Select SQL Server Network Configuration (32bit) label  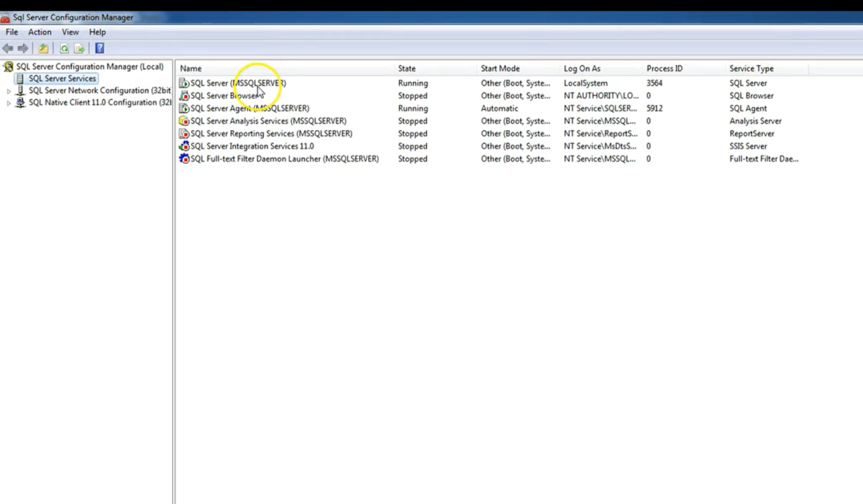coord(100,91)
